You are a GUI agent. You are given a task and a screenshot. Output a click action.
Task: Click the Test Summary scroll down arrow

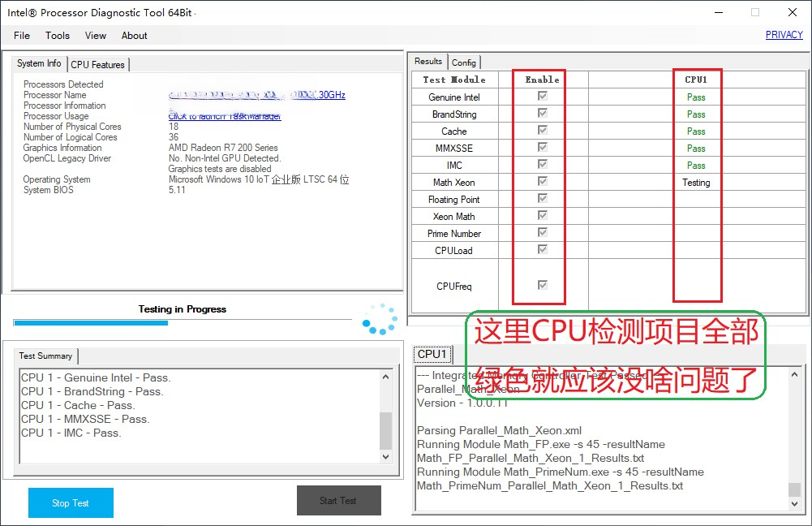(x=385, y=456)
